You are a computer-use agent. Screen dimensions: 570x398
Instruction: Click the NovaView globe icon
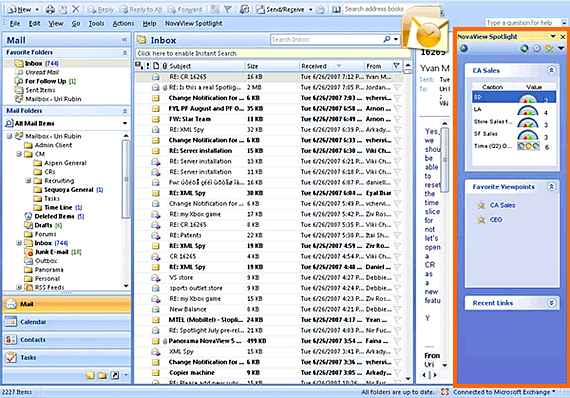464,48
